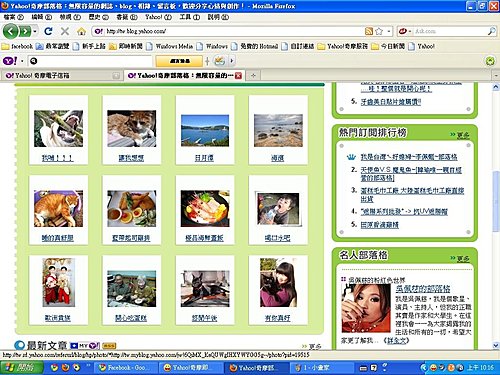This screenshot has width=500, height=375.
Task: Click the RSS feed icon in address bar
Action: 369,31
